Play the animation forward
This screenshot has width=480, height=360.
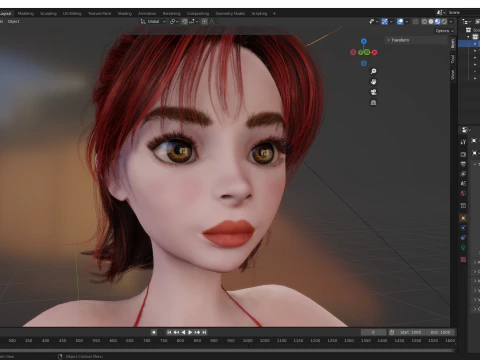point(190,332)
